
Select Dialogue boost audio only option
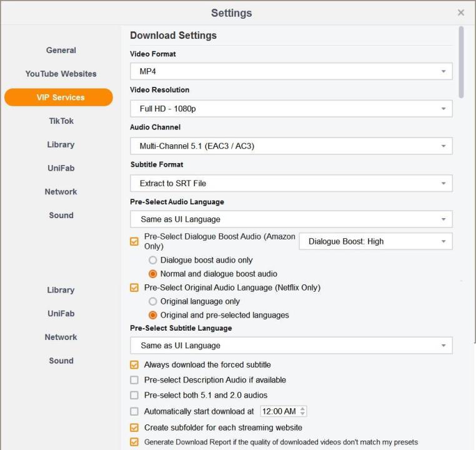click(x=152, y=260)
